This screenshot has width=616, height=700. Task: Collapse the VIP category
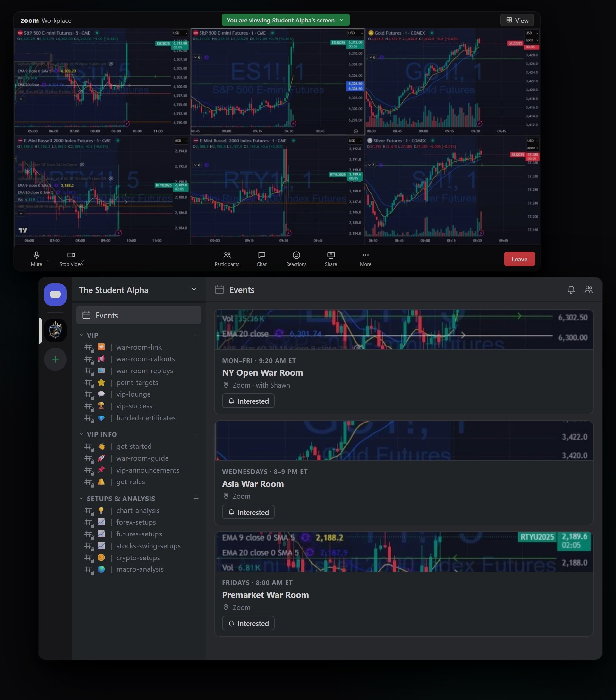(88, 335)
